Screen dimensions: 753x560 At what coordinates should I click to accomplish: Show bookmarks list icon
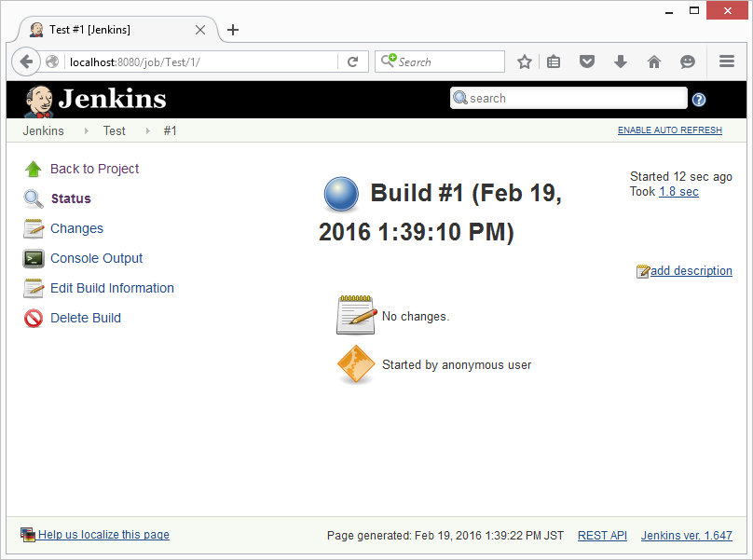(554, 61)
